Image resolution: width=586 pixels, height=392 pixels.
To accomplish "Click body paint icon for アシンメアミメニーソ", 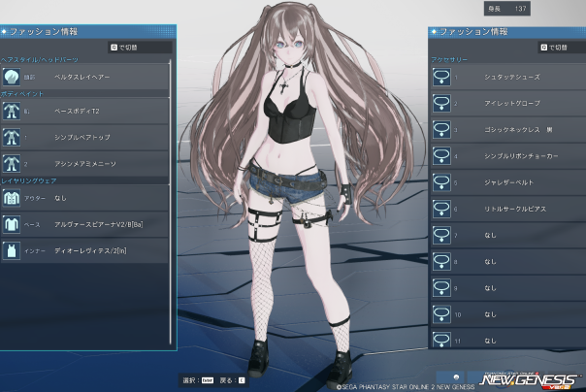I will [12, 164].
